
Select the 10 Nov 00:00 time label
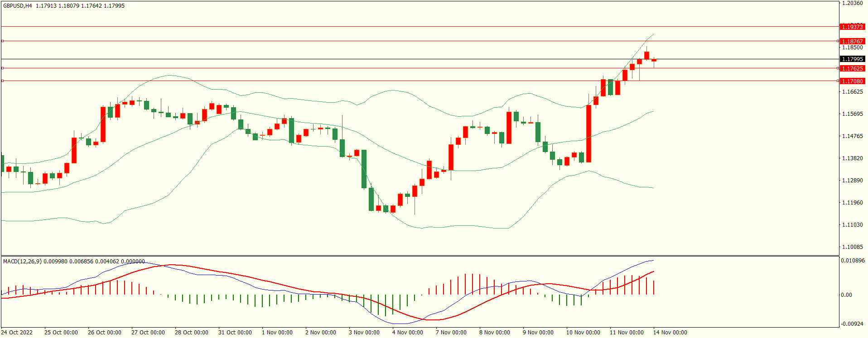583,333
